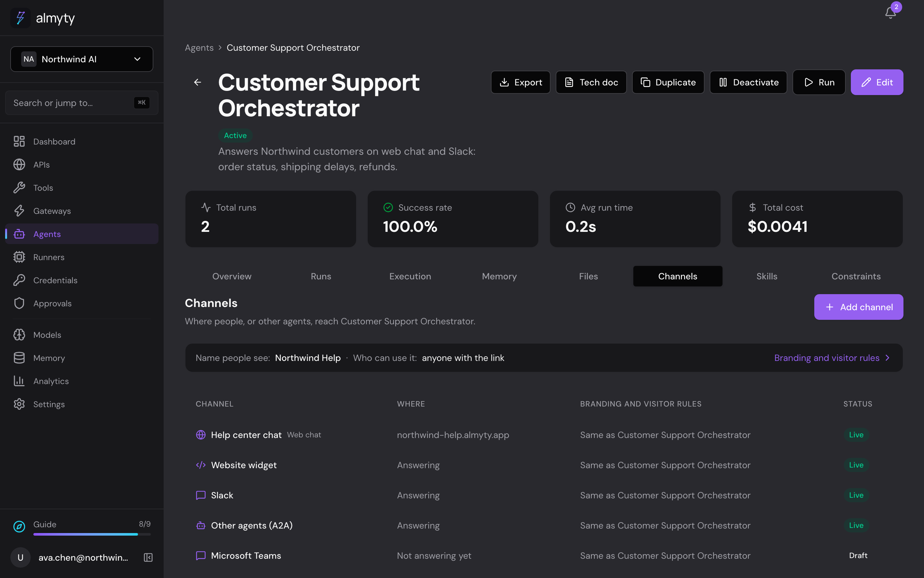Viewport: 924px width, 578px height.
Task: Select Runners in the sidebar
Action: (82, 257)
